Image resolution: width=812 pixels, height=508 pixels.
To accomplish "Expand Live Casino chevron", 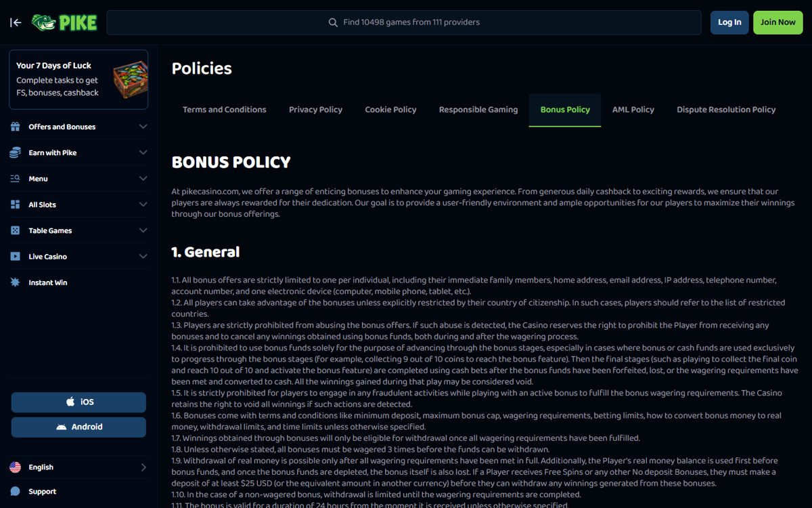I will [143, 257].
